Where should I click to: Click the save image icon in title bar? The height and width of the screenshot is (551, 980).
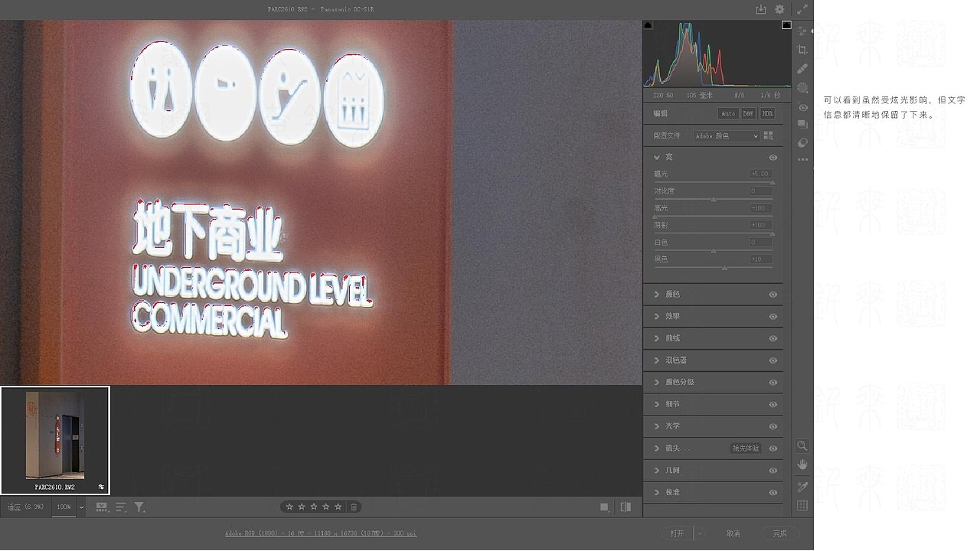(x=760, y=9)
